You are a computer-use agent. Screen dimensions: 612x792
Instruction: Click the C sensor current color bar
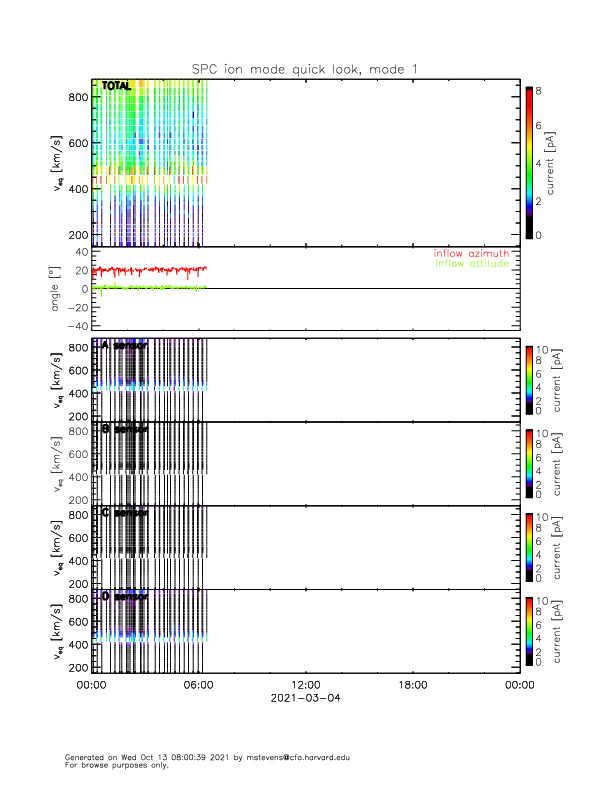[x=529, y=548]
